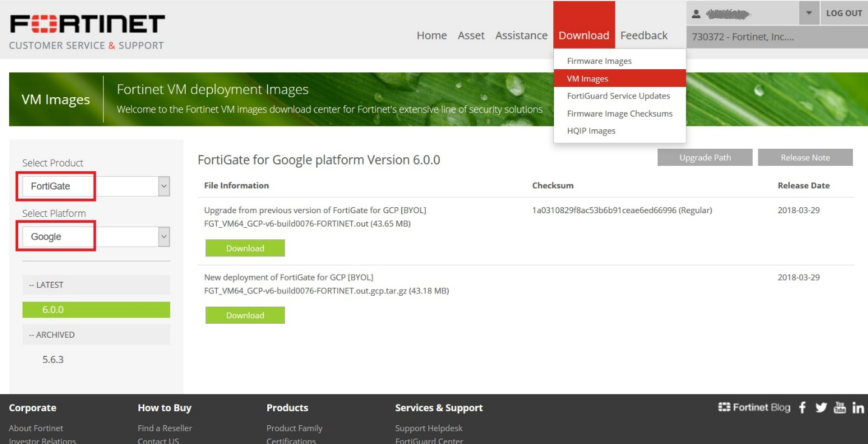Open HQIP Images menu item

591,131
